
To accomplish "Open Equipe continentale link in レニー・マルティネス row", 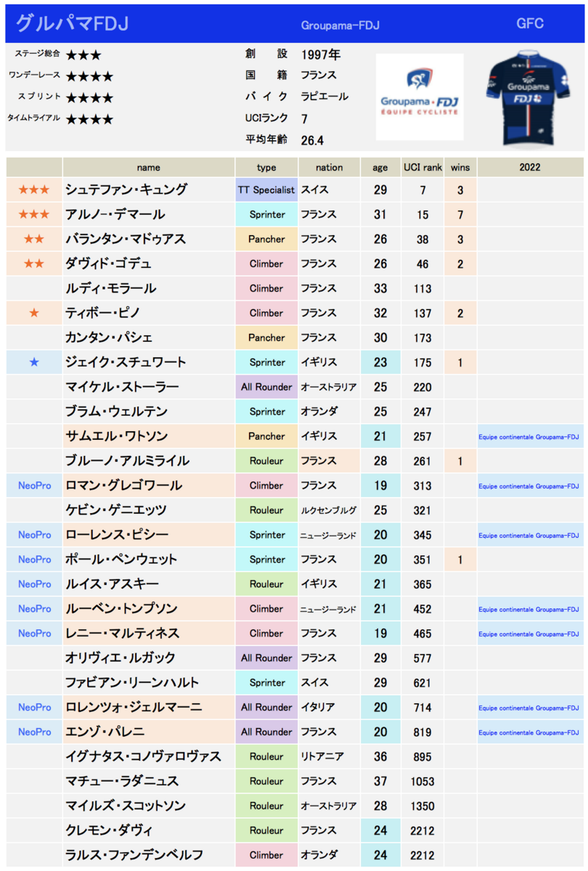I will coord(529,634).
